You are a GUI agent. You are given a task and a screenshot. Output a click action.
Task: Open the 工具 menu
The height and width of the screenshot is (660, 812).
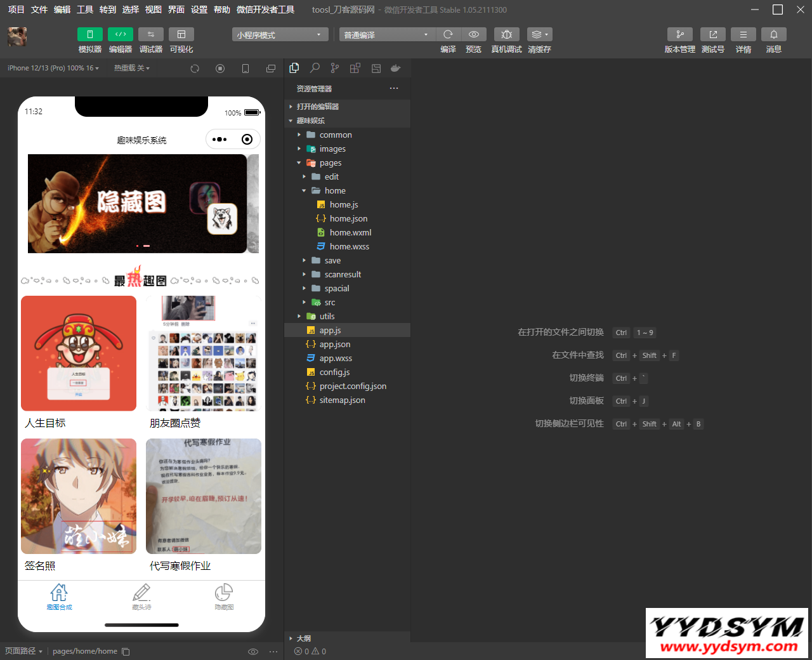coord(84,10)
